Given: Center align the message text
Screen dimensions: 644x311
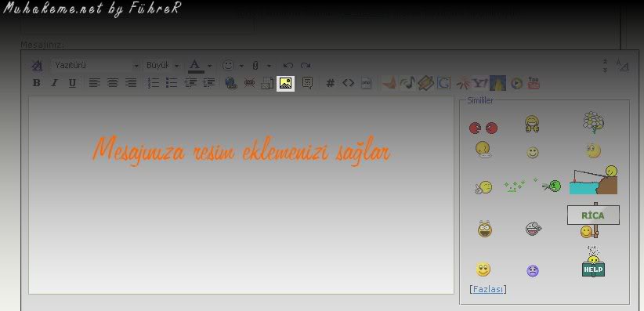Looking at the screenshot, I should (x=113, y=83).
